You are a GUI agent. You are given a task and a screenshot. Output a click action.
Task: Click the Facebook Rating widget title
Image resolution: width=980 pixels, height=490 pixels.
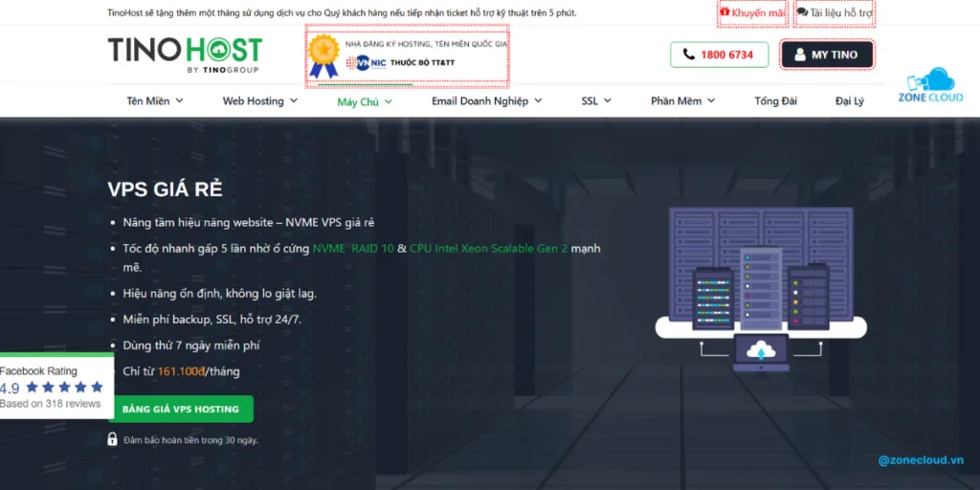38,370
